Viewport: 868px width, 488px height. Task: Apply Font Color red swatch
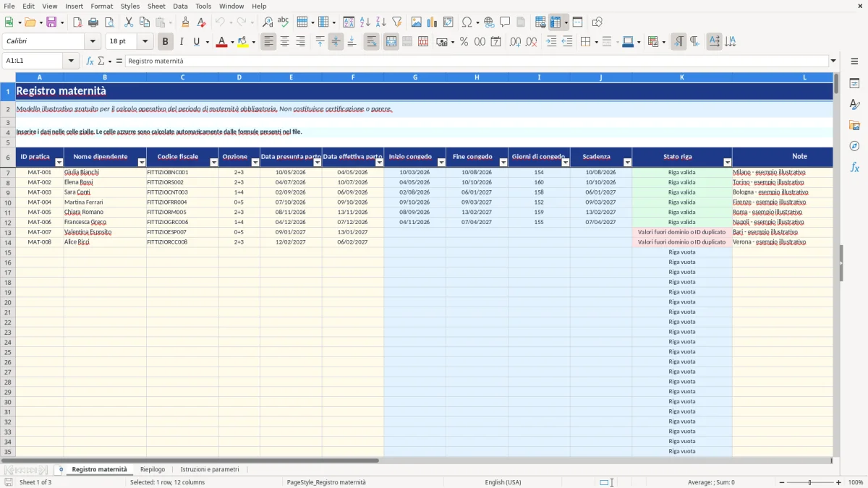(x=221, y=42)
